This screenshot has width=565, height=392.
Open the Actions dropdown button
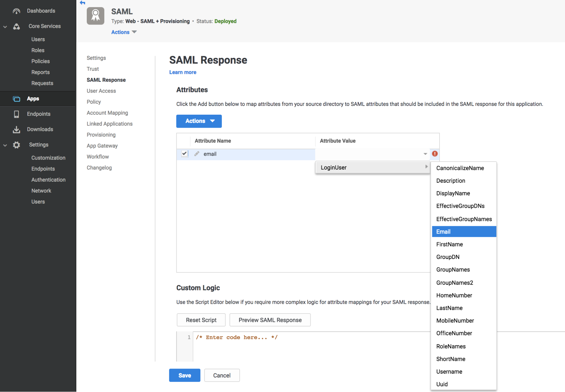(199, 121)
